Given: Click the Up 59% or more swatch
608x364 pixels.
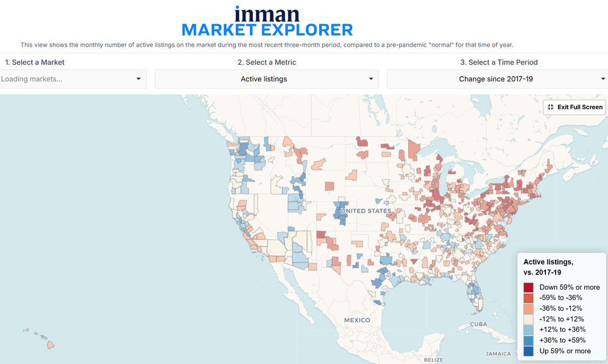Looking at the screenshot, I should [x=529, y=351].
